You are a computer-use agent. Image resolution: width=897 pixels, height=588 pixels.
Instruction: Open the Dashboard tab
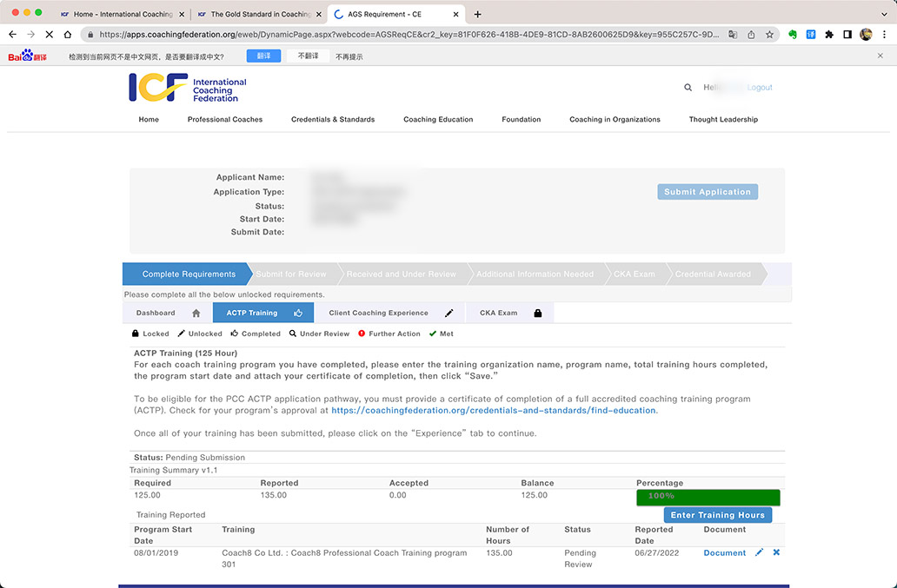point(166,313)
